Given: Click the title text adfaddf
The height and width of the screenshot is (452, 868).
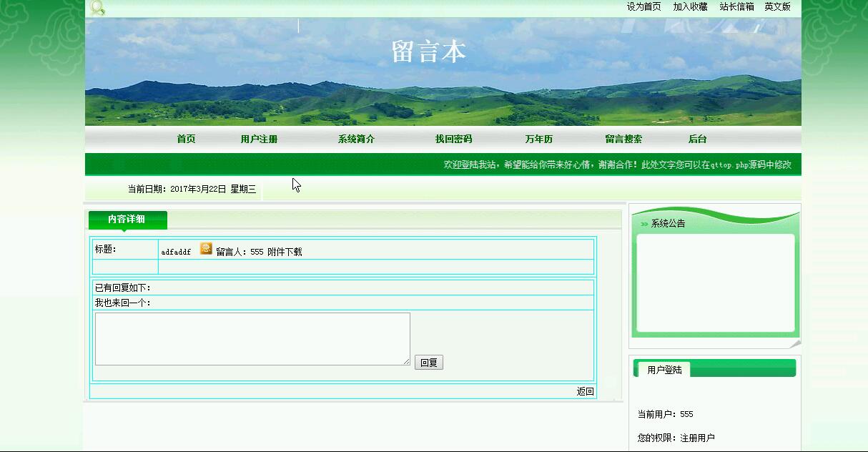Looking at the screenshot, I should (x=176, y=252).
